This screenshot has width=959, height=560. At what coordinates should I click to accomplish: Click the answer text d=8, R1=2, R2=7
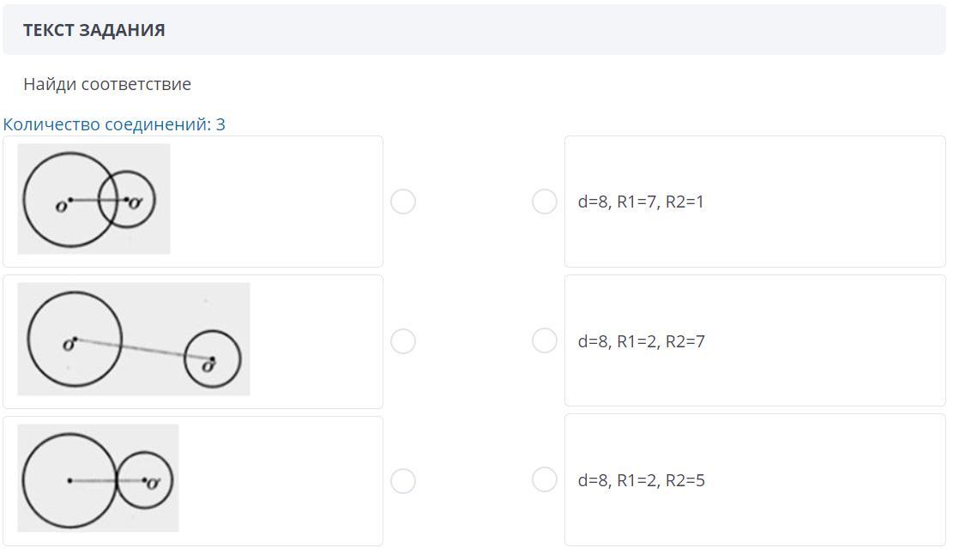(641, 341)
